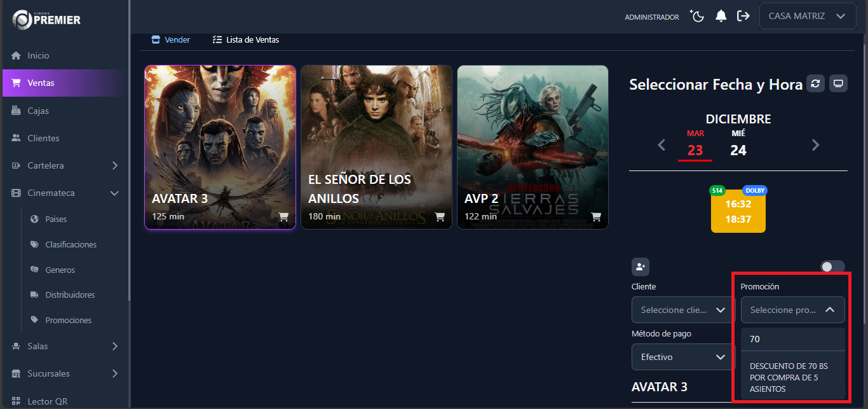Open Cajas from the sidebar

38,111
